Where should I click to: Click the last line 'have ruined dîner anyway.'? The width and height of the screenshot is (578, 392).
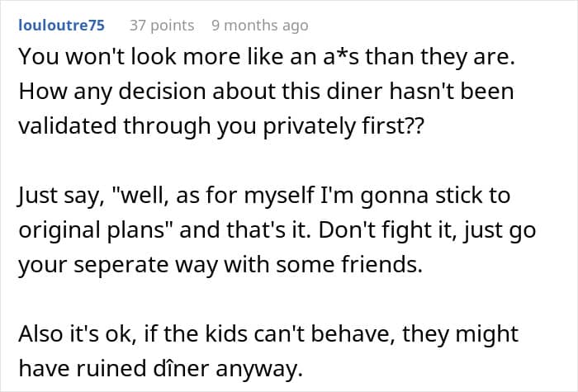pyautogui.click(x=161, y=368)
